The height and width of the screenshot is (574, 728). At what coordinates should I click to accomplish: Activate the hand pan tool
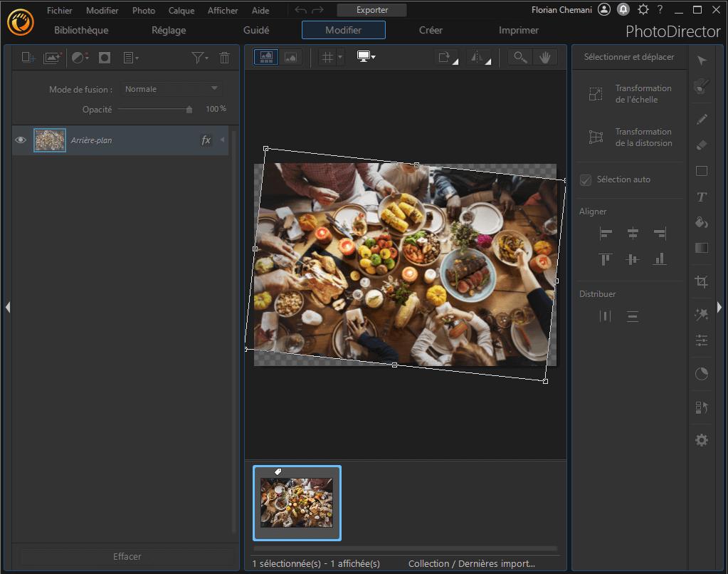click(546, 58)
